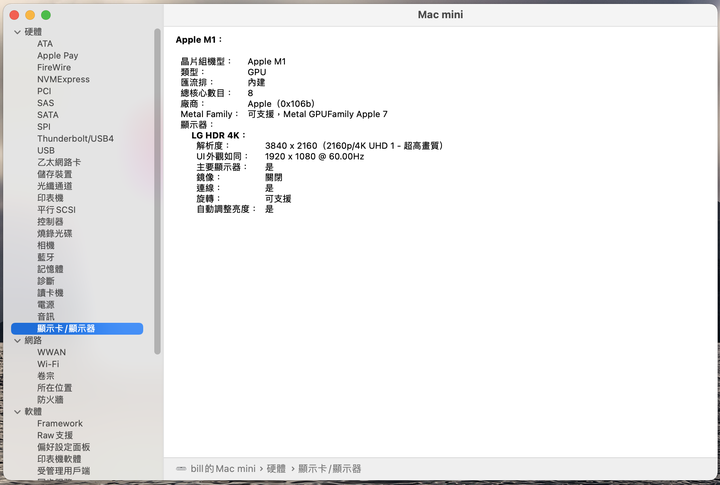Select ATA in the sidebar
Viewport: 720px width, 485px height.
click(x=45, y=44)
